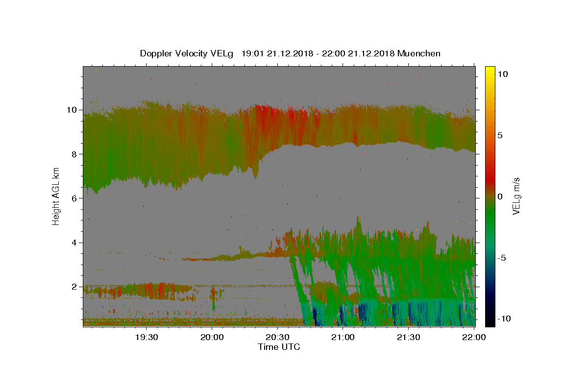Image resolution: width=588 pixels, height=392 pixels.
Task: Click the 'VELg m/s' colorbar label
Action: [x=516, y=196]
